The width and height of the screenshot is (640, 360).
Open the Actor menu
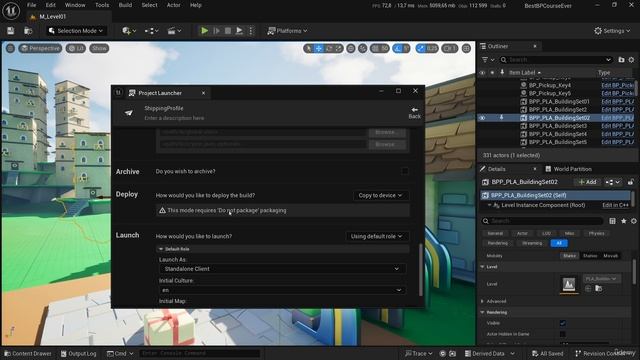[173, 5]
